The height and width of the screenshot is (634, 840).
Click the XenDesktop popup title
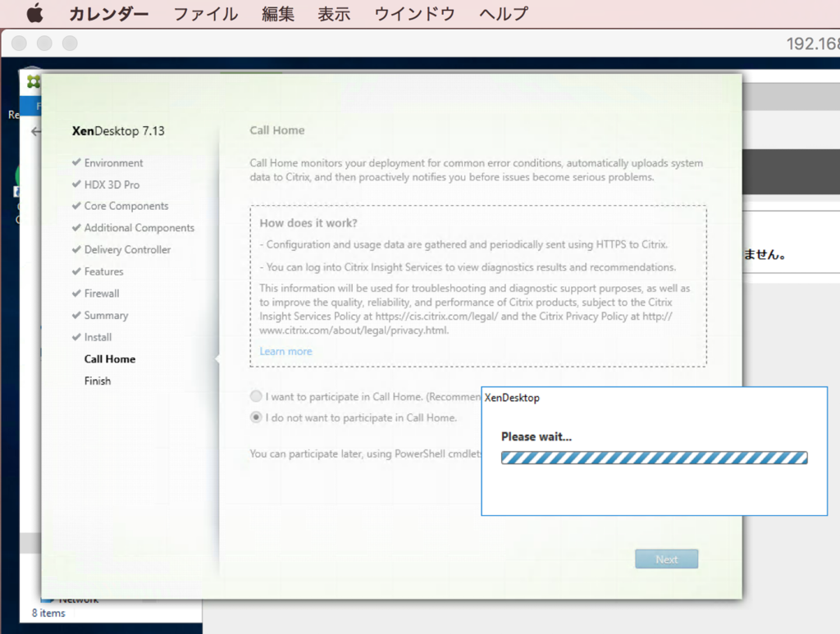[512, 398]
